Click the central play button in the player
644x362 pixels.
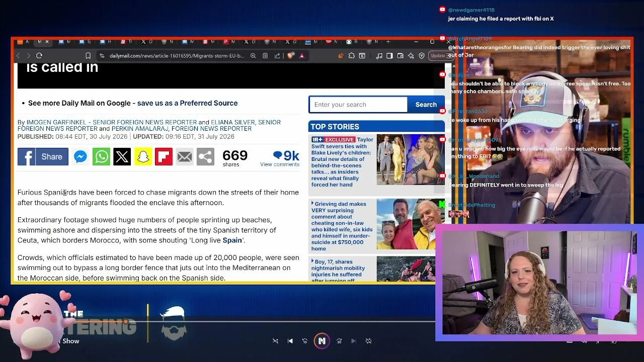click(322, 341)
